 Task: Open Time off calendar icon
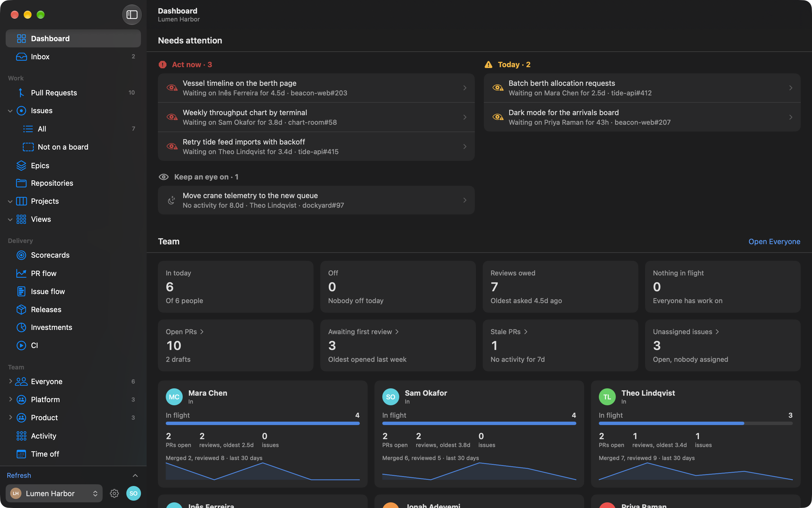point(21,454)
